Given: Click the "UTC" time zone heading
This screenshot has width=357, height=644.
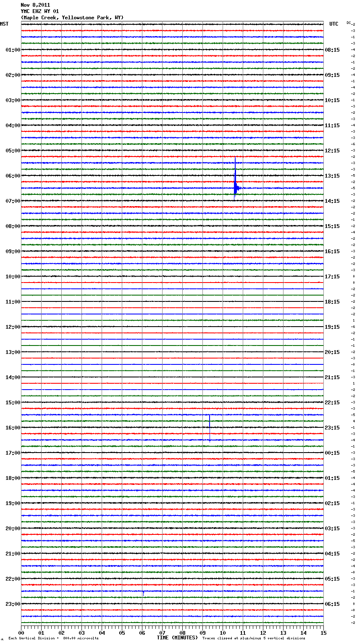Looking at the screenshot, I should [x=334, y=24].
